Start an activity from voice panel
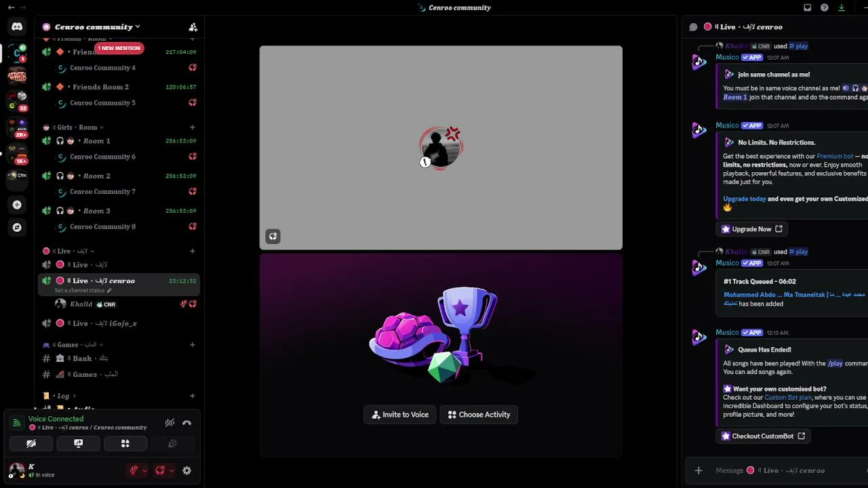The image size is (868, 488). pos(125,443)
